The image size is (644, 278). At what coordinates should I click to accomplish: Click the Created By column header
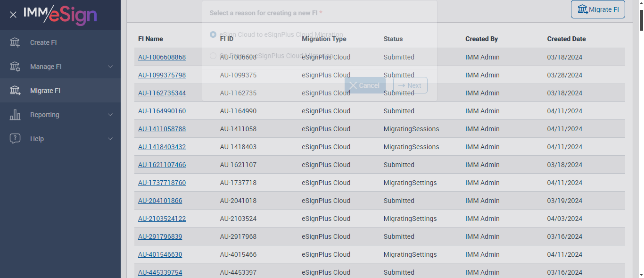[481, 39]
